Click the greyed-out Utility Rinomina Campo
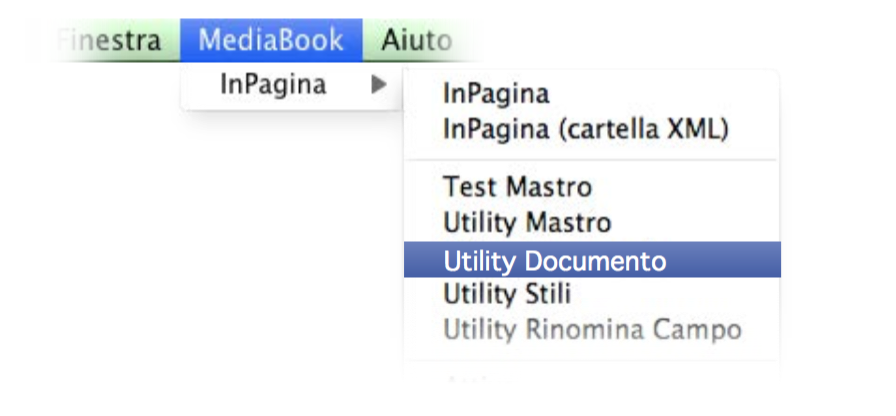 592,329
